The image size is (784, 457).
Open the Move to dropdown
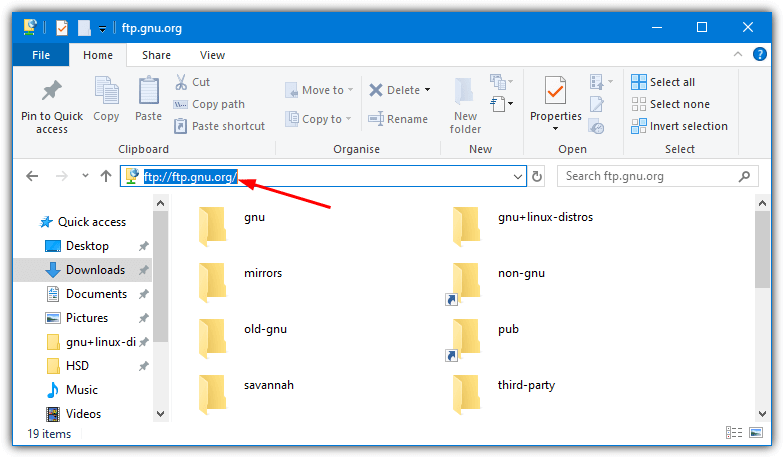319,90
